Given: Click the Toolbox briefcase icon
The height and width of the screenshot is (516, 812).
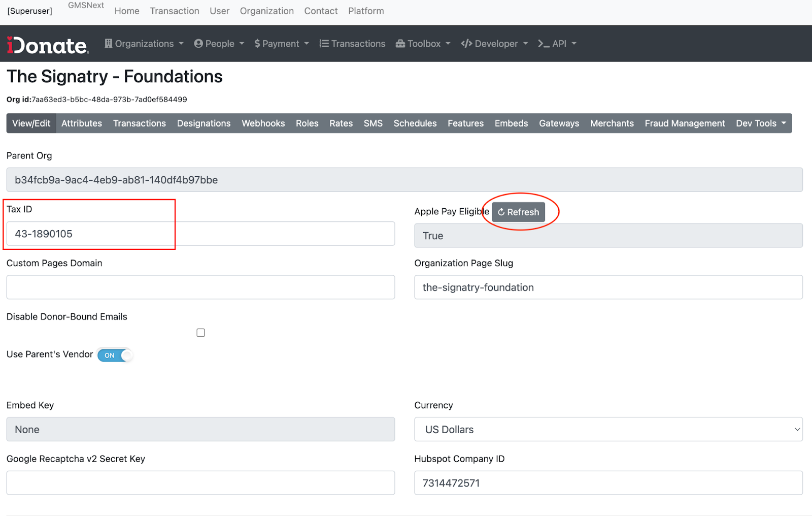Looking at the screenshot, I should point(400,44).
